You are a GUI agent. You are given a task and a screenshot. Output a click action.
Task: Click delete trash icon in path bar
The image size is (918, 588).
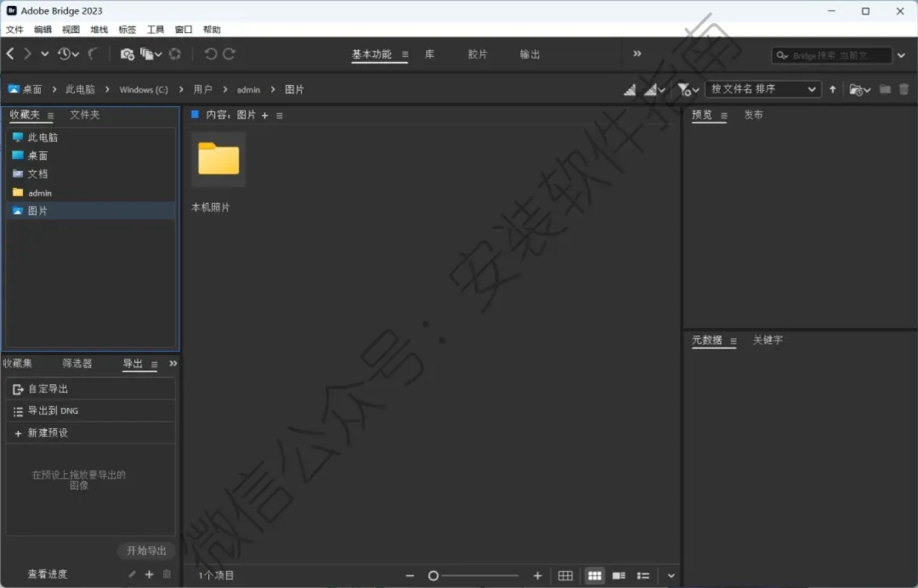(x=904, y=89)
